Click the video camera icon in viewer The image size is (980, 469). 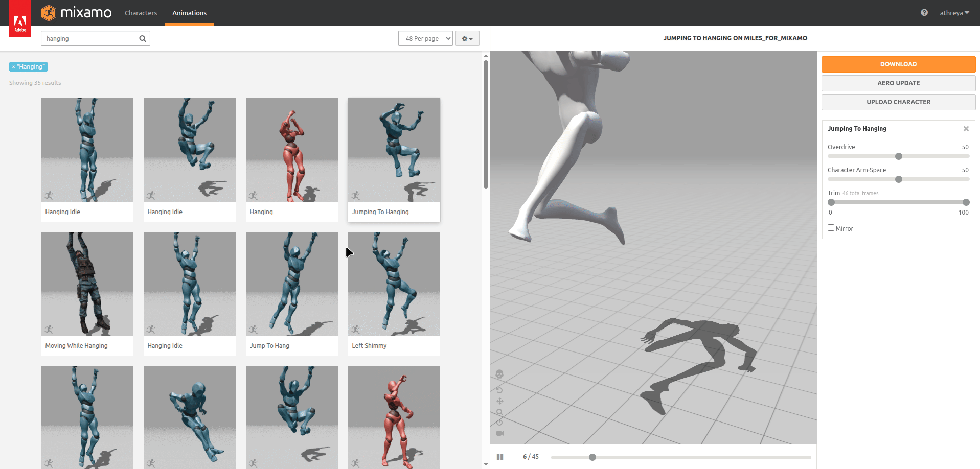(x=499, y=433)
